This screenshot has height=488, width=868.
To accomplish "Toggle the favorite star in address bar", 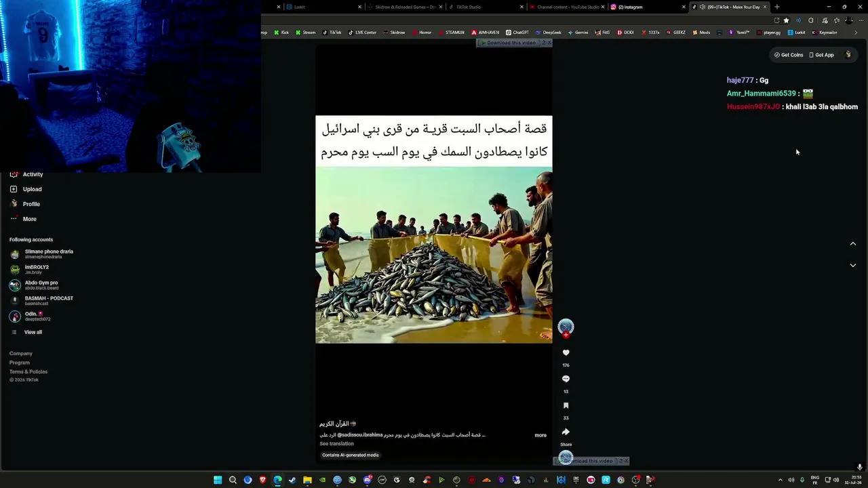I will point(787,20).
